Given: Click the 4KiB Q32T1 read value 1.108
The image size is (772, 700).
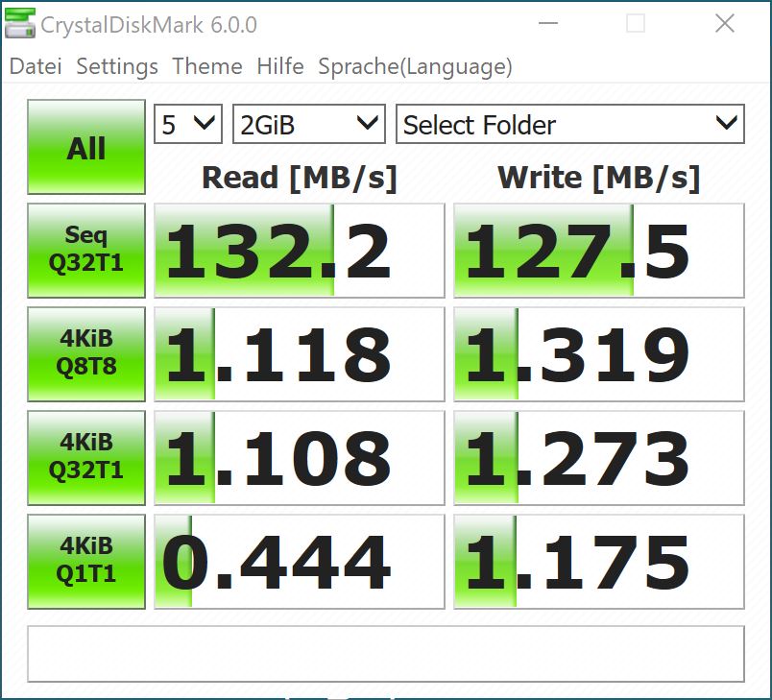Looking at the screenshot, I should [x=300, y=458].
